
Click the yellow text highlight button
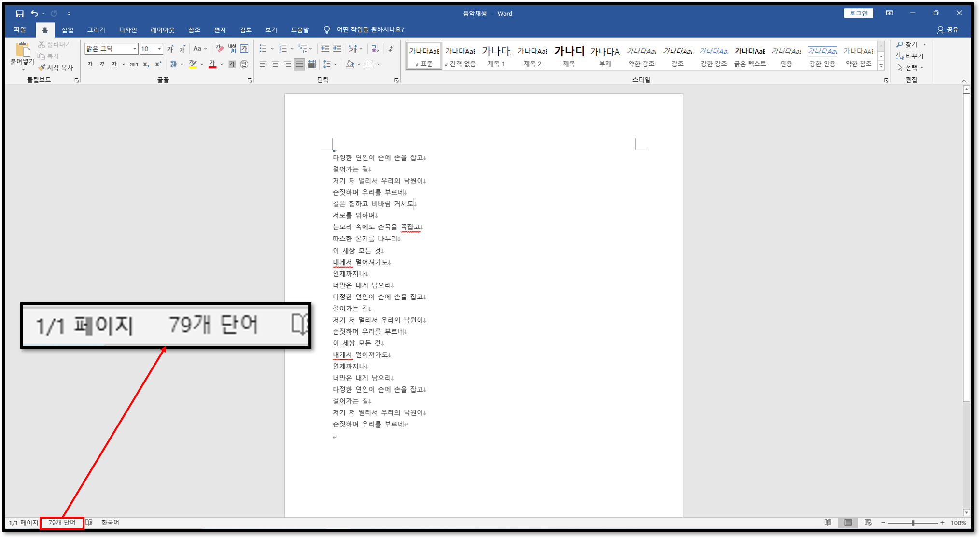[193, 64]
